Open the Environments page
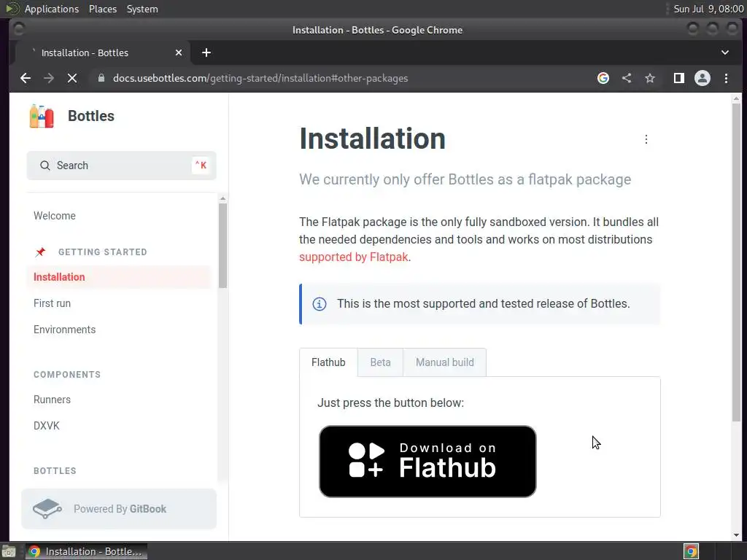The width and height of the screenshot is (747, 560). click(x=64, y=330)
